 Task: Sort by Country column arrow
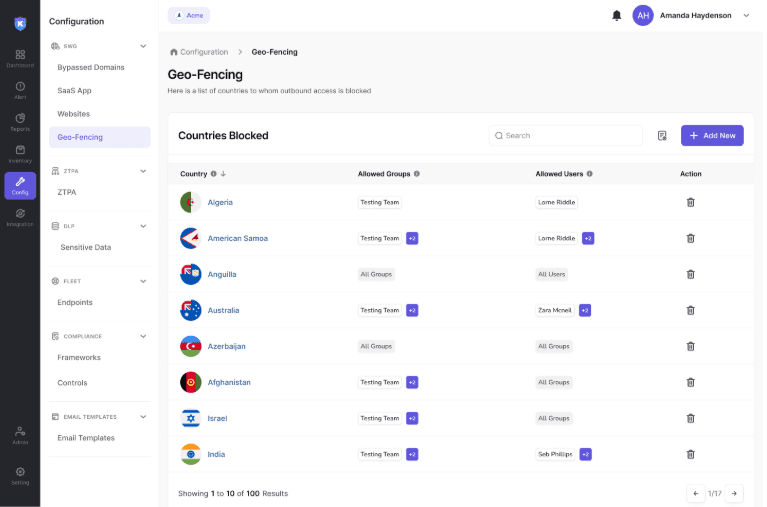223,174
